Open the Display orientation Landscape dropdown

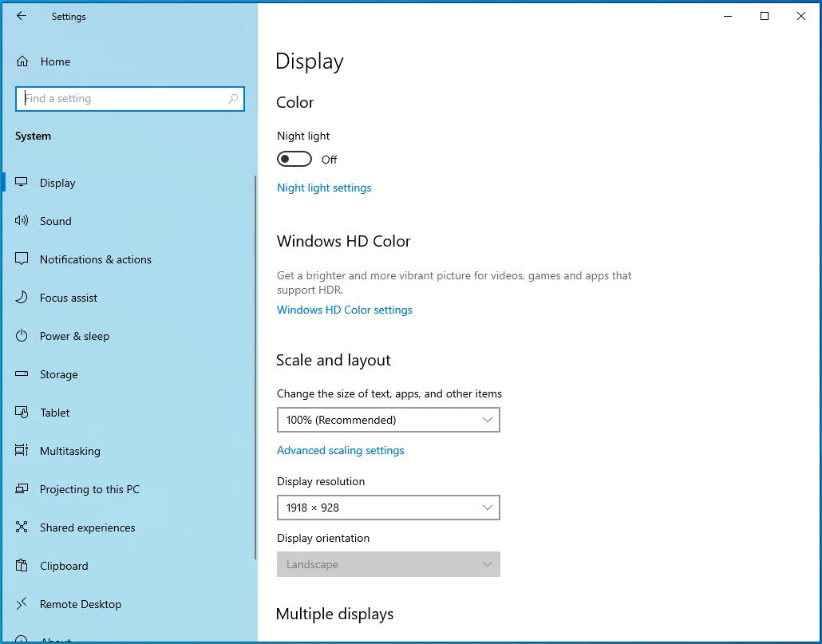click(x=389, y=564)
